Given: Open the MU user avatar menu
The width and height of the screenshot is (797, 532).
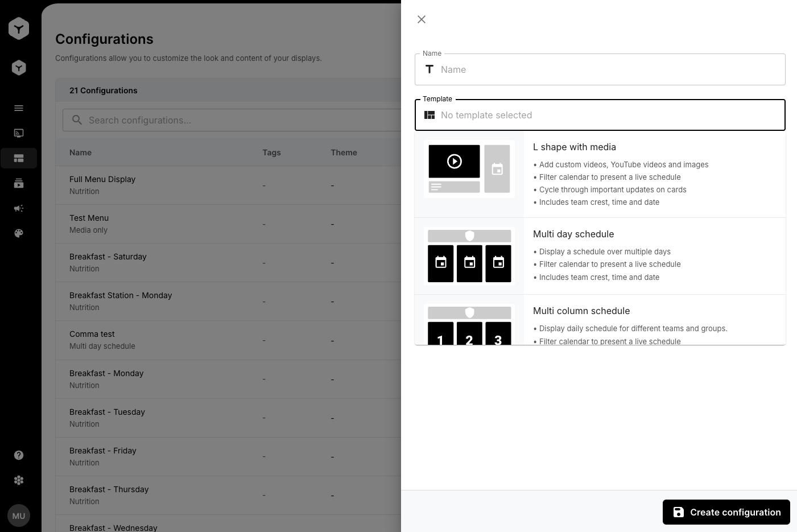Looking at the screenshot, I should point(19,515).
